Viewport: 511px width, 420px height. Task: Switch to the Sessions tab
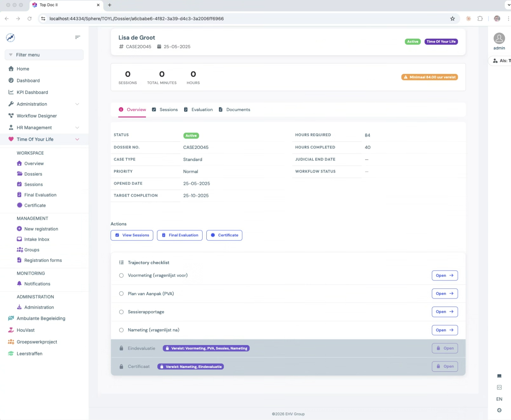click(x=168, y=109)
